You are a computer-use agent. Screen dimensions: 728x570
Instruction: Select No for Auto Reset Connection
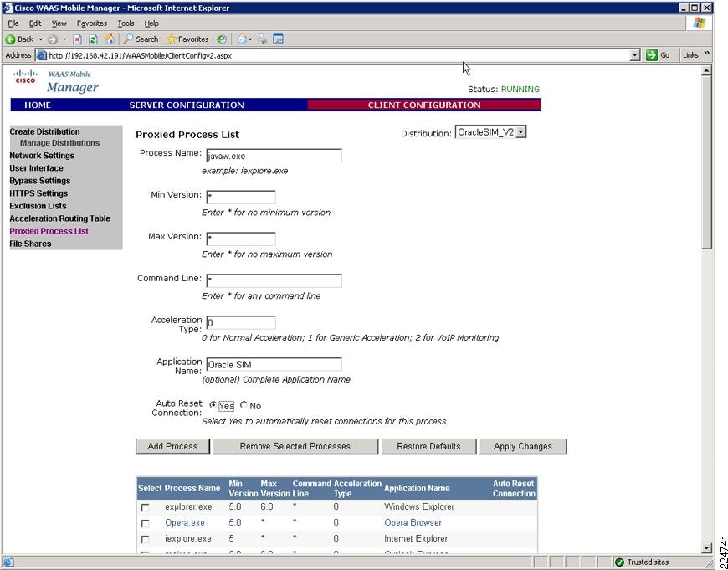244,405
